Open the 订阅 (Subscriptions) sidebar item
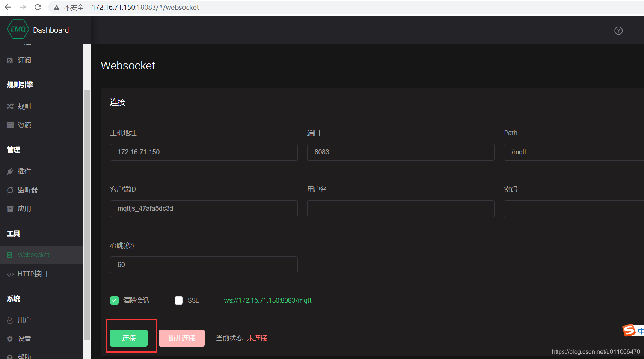 pos(24,60)
